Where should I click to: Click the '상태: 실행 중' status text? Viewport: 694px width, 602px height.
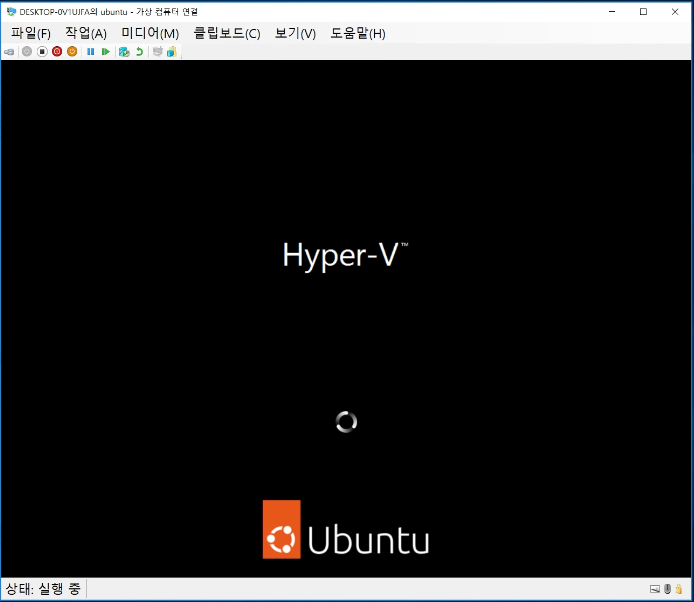pos(43,589)
